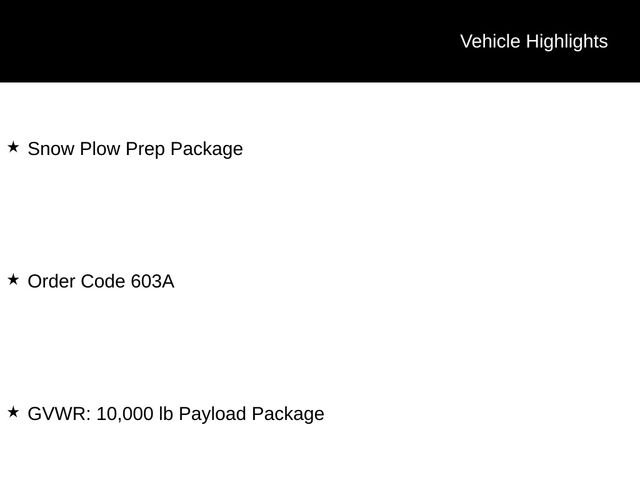
Task: Click "Prep" in the Snow Plow line
Action: [146, 149]
